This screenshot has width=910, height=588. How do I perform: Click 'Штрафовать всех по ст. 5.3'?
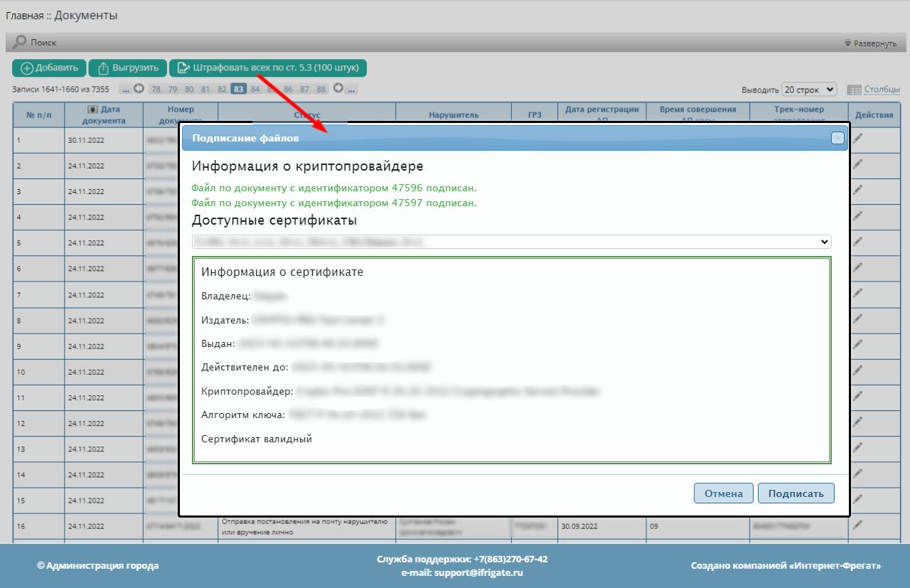[x=268, y=68]
